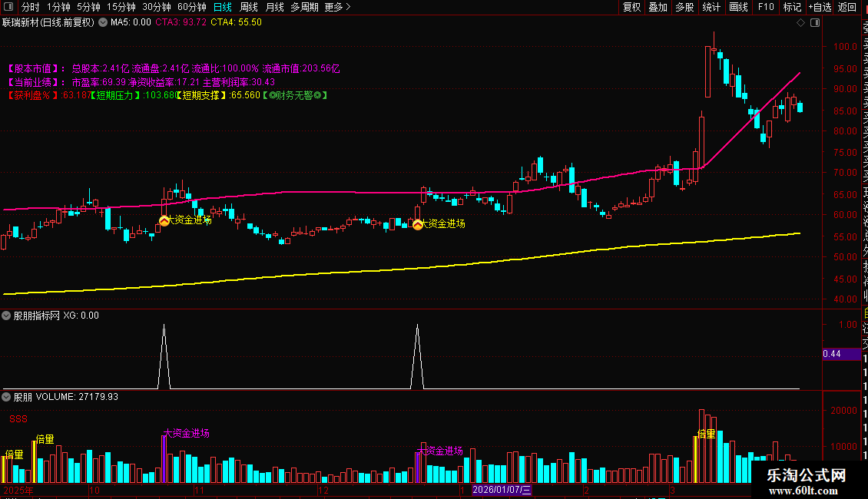
Task: Click the 【股本市值】 label
Action: coord(35,68)
